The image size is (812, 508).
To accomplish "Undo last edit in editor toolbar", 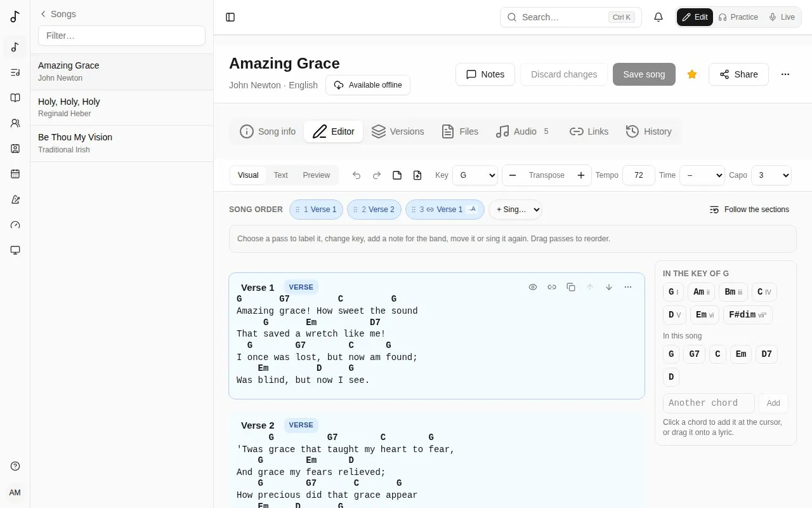I will pos(357,175).
